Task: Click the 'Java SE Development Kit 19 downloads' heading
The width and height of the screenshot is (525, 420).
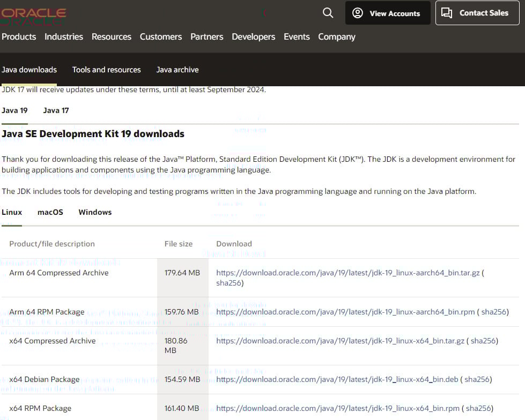Action: (93, 134)
